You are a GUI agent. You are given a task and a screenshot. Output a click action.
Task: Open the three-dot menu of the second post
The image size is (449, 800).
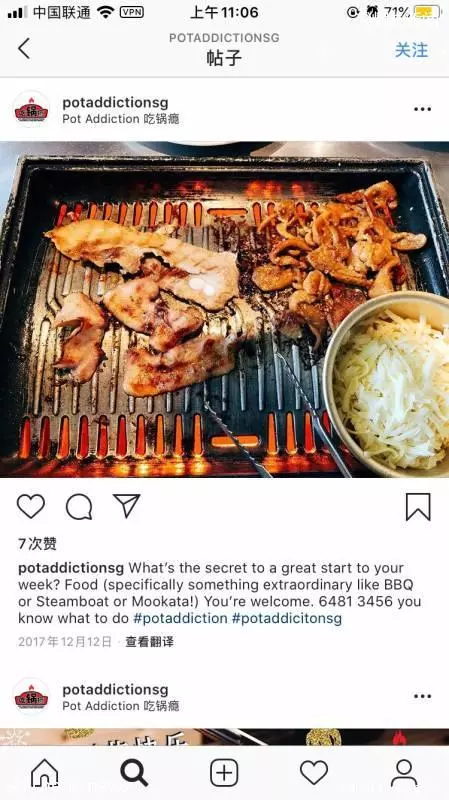pyautogui.click(x=422, y=696)
